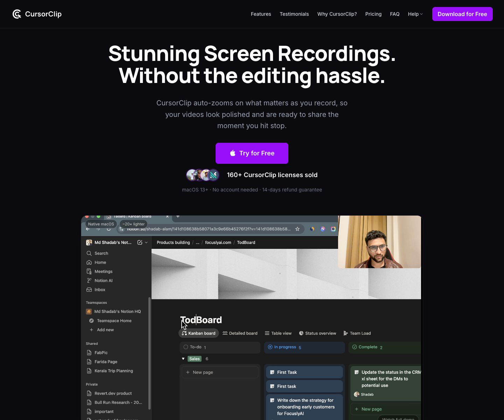Screen dimensions: 504x420
Task: Select the Kanban board view tab
Action: pos(198,333)
